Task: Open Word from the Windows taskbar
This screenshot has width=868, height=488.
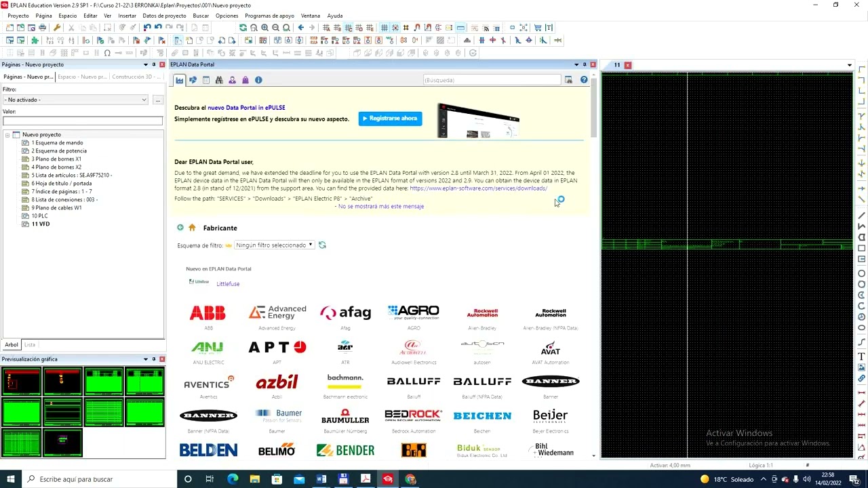Action: tap(321, 479)
